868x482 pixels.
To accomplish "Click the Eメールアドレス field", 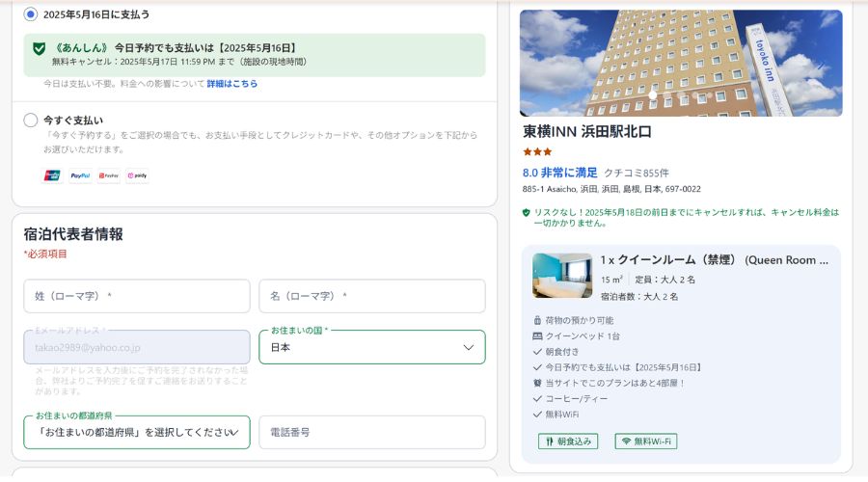I will [x=137, y=347].
